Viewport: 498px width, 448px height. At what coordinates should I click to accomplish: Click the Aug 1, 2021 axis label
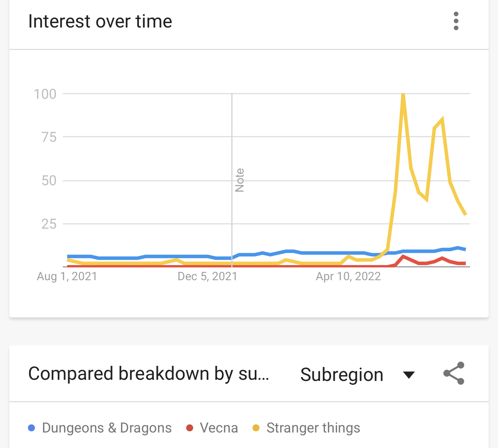click(x=67, y=276)
